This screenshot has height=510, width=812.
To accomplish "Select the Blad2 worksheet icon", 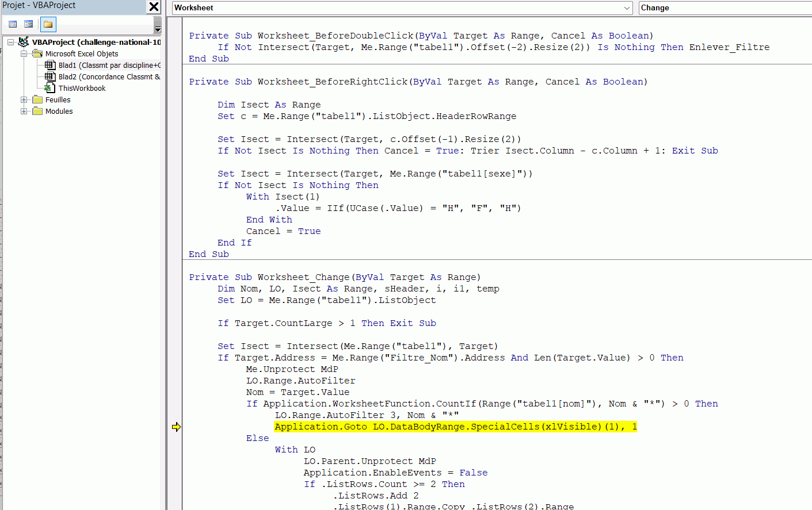I will coord(50,76).
